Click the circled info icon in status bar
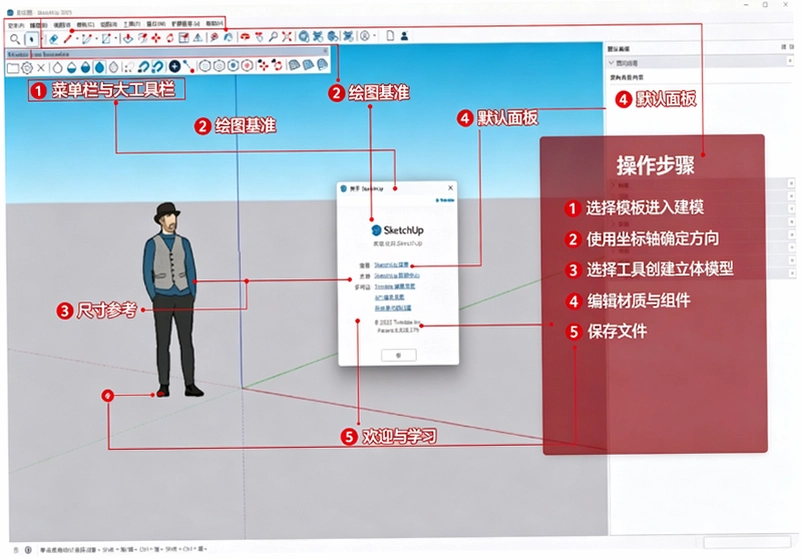The width and height of the screenshot is (802, 559). [x=28, y=550]
